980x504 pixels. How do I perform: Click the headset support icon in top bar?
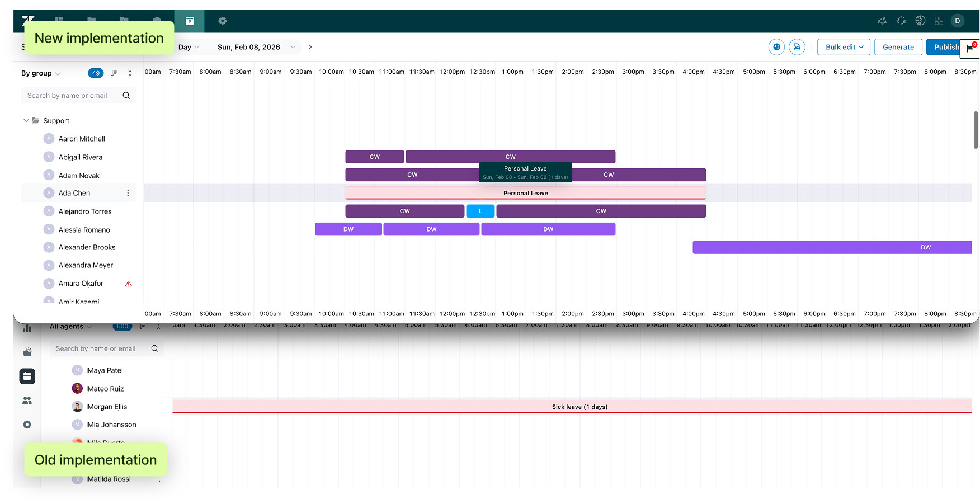coord(901,21)
